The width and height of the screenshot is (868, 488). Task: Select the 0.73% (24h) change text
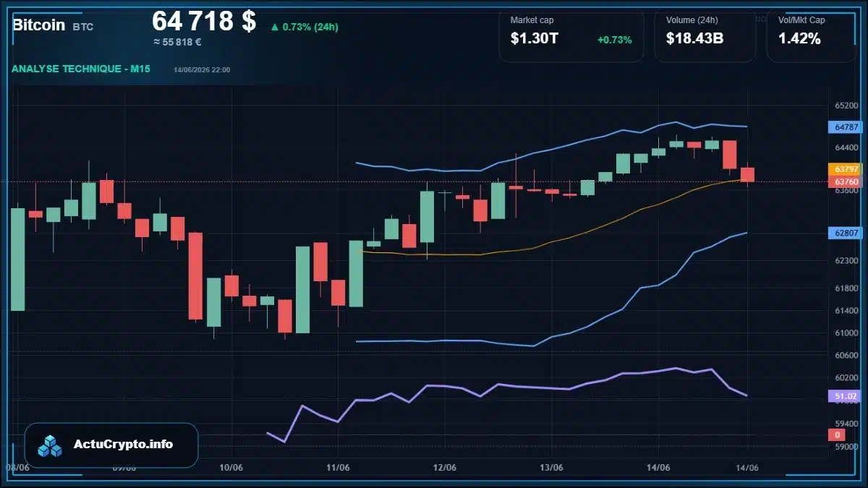click(x=310, y=27)
